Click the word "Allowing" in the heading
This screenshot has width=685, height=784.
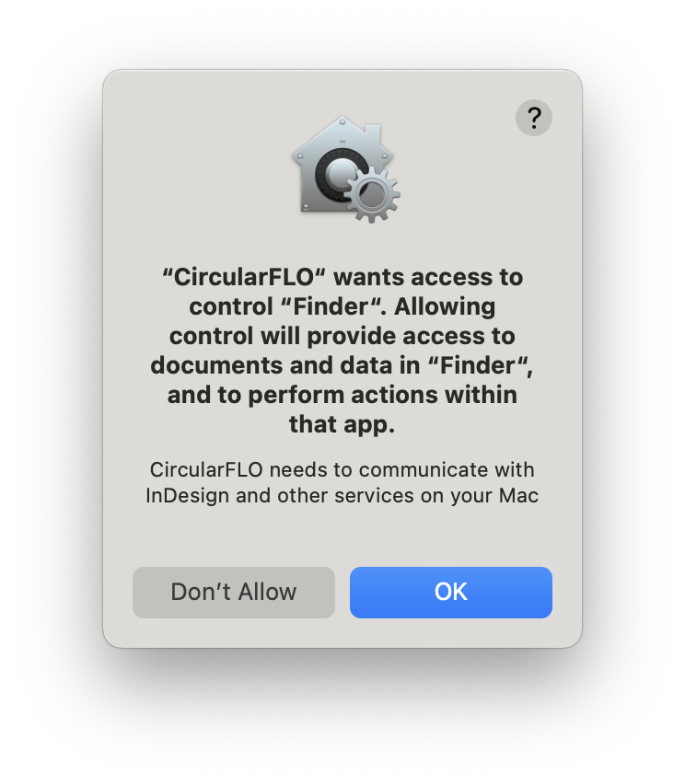pos(445,306)
